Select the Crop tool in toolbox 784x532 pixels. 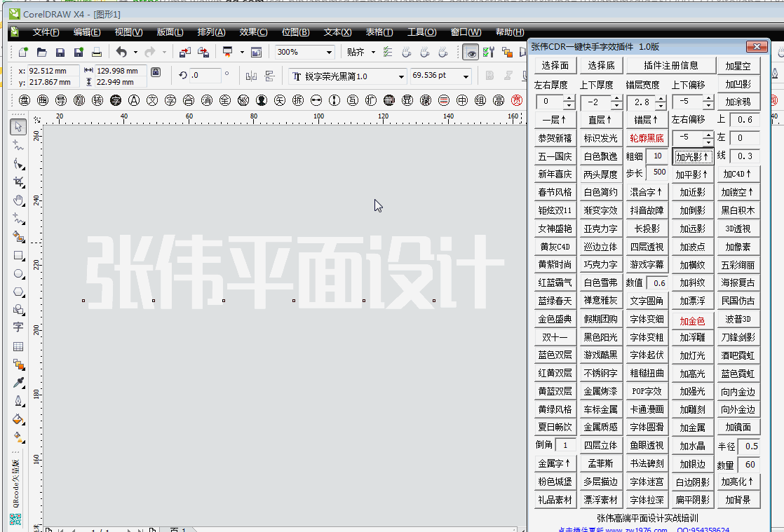[x=18, y=182]
